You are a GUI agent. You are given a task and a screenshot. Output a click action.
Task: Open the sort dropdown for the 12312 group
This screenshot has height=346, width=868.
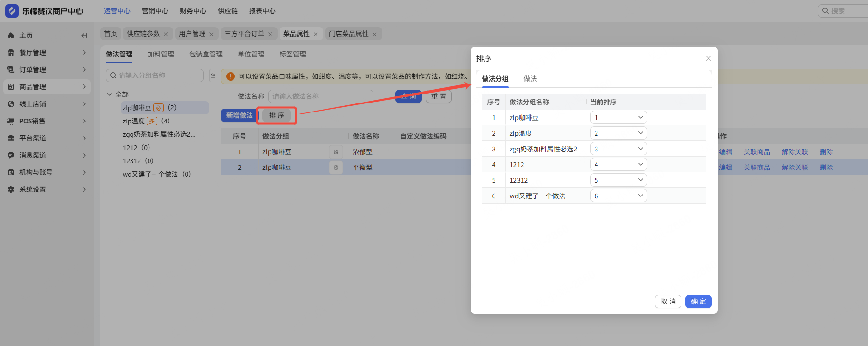coord(618,180)
